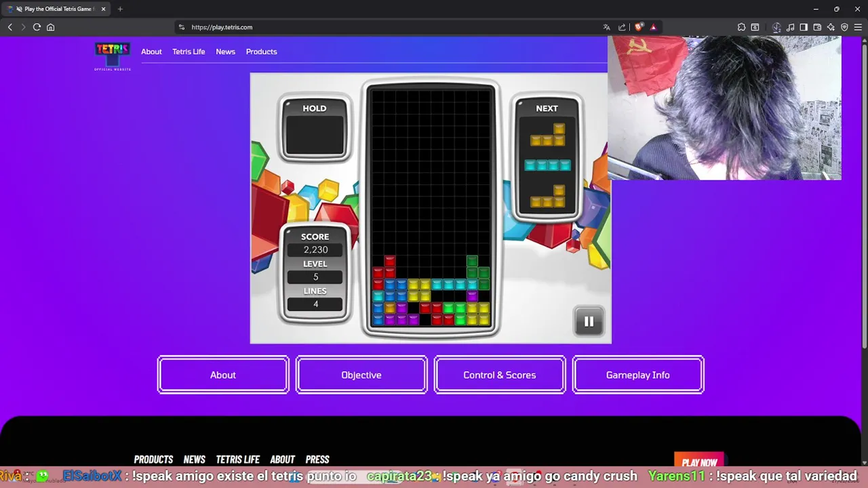This screenshot has width=868, height=488.
Task: Reload the Tetris page
Action: point(37,27)
